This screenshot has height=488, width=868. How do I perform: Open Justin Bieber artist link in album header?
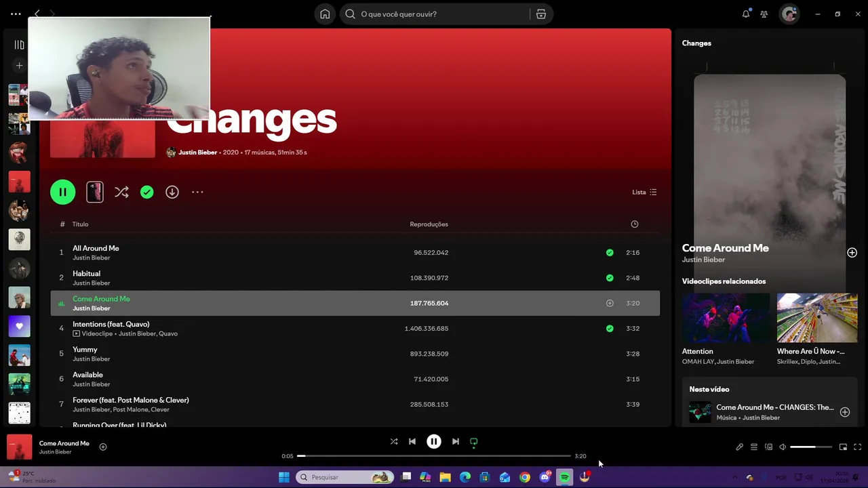click(x=197, y=152)
